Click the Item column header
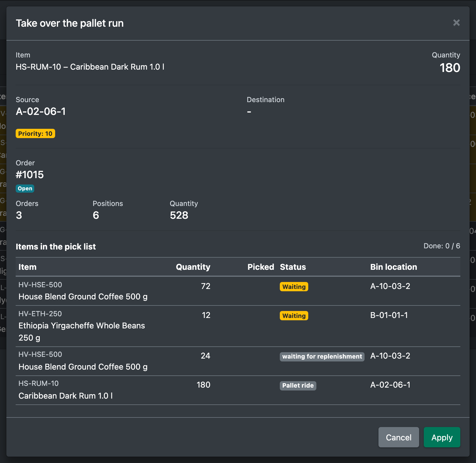Image resolution: width=476 pixels, height=463 pixels. (x=28, y=267)
